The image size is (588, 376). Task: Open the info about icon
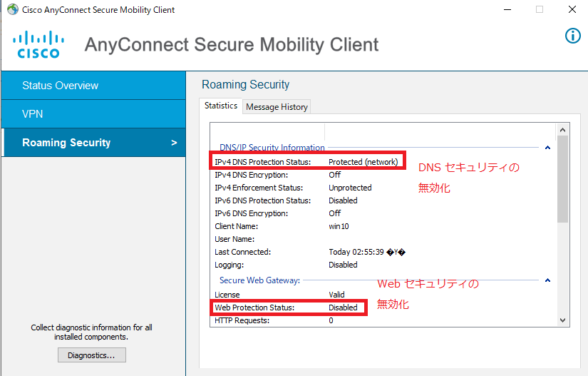[572, 36]
